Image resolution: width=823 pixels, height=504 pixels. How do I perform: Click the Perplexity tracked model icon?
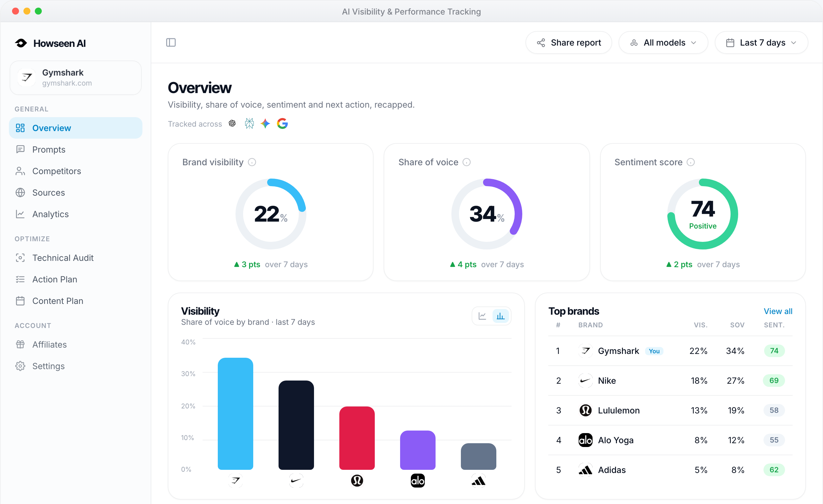click(249, 123)
